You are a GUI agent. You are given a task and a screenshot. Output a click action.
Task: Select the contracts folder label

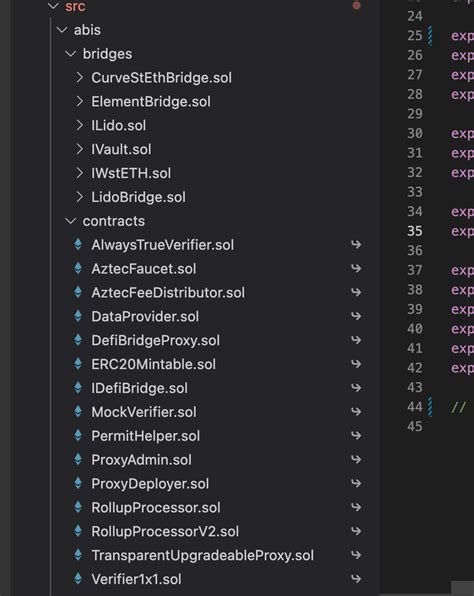point(114,221)
